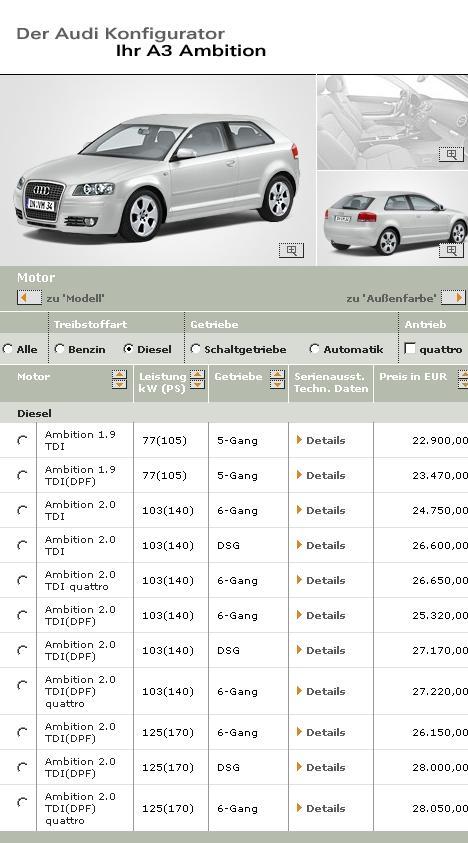Viewport: 468px width, 843px height.
Task: Select Alle fuel filter
Action: coord(8,349)
